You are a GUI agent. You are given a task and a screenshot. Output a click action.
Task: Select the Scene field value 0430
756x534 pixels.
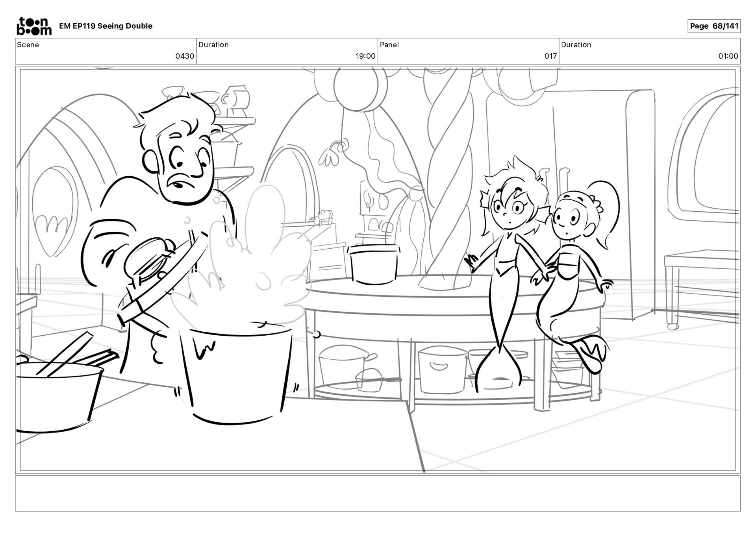coord(185,56)
